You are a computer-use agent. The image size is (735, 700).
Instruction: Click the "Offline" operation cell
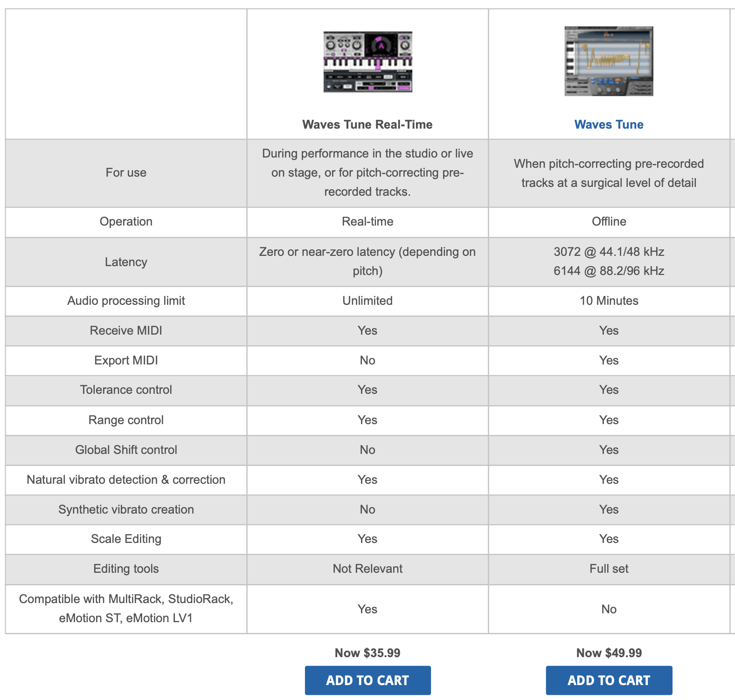click(x=609, y=221)
